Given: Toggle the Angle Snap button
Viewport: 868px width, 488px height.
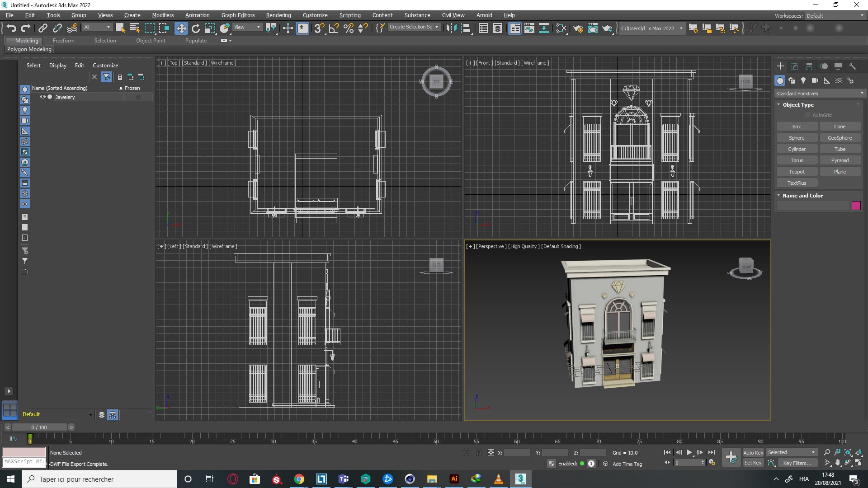Looking at the screenshot, I should click(x=334, y=28).
